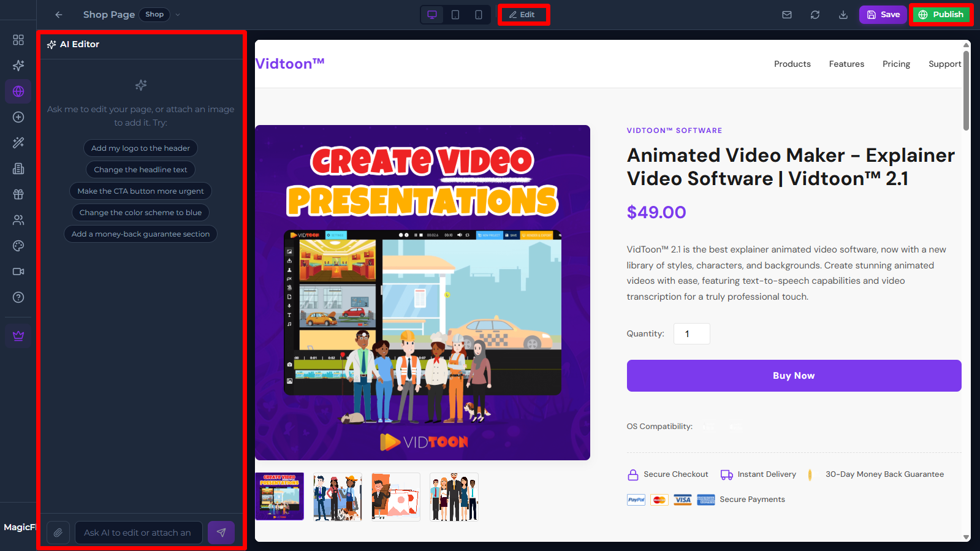This screenshot has height=551, width=980.
Task: Click the VIDTOON™ SOFTWARE label
Action: 674,131
